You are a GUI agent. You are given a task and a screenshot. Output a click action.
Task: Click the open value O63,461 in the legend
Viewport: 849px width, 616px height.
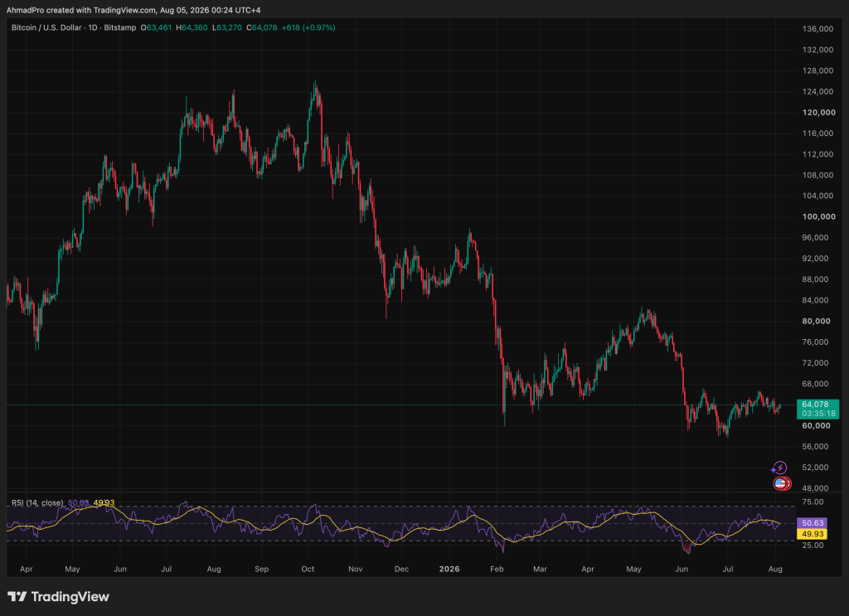[x=156, y=27]
